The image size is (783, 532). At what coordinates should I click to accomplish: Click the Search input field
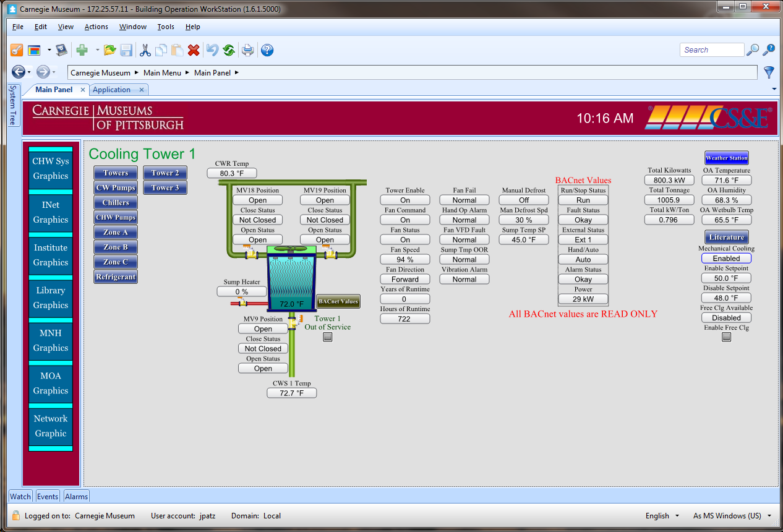(712, 50)
